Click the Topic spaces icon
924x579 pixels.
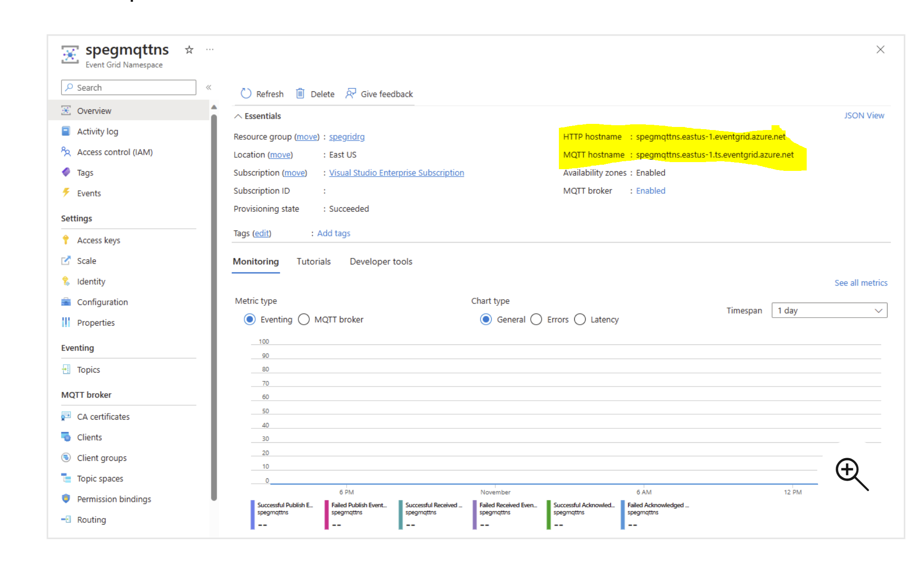66,478
